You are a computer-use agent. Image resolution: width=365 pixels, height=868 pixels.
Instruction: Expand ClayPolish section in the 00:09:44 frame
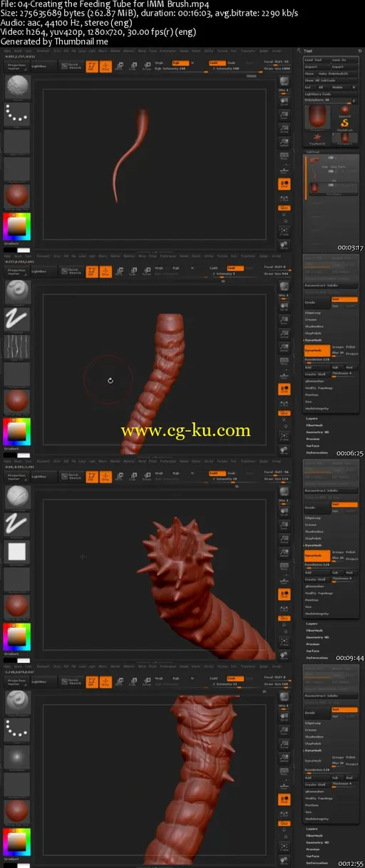click(314, 539)
